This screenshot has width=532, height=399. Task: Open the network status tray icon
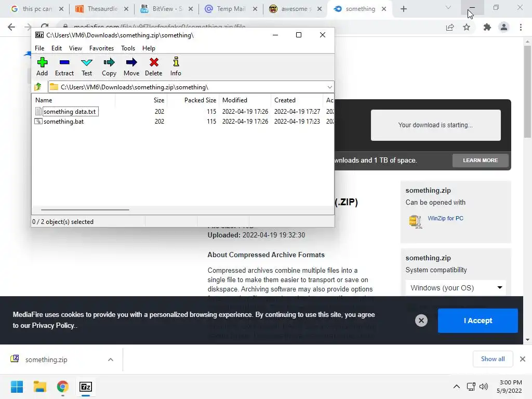click(x=471, y=387)
